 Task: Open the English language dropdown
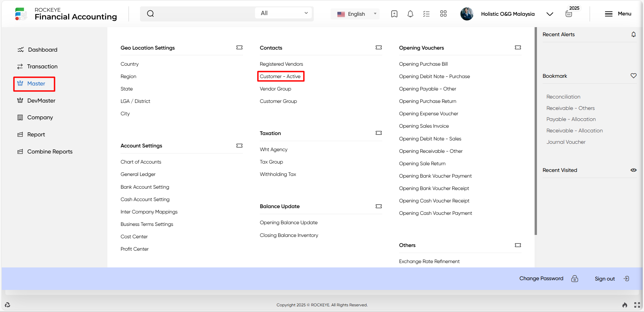(356, 14)
